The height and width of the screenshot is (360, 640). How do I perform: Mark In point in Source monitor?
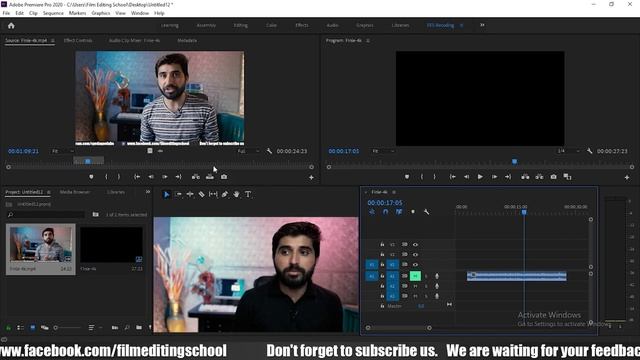pyautogui.click(x=106, y=177)
